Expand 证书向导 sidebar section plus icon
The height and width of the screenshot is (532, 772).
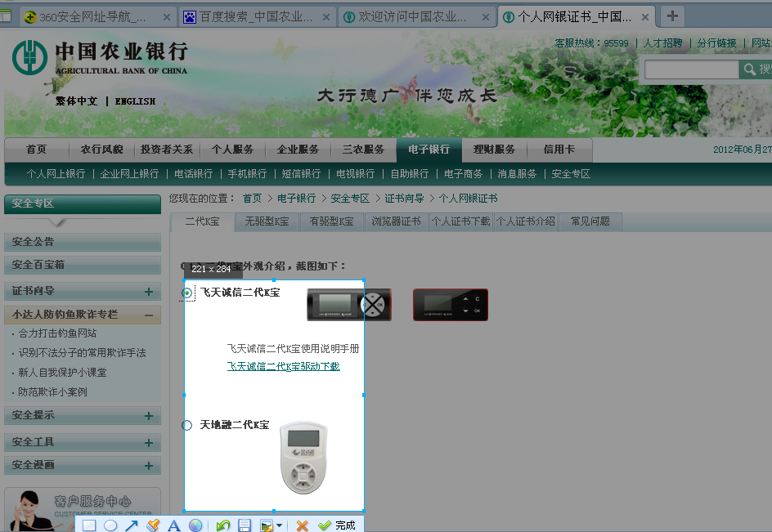[x=149, y=292]
